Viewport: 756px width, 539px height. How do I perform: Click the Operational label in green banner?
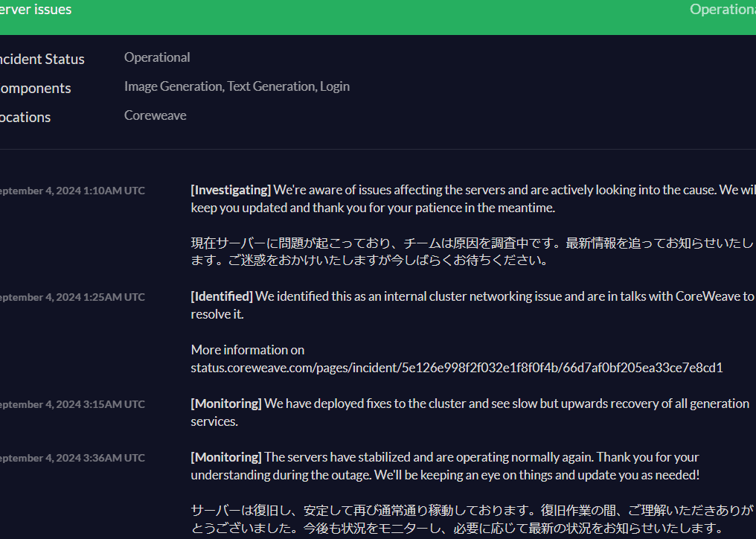[722, 10]
